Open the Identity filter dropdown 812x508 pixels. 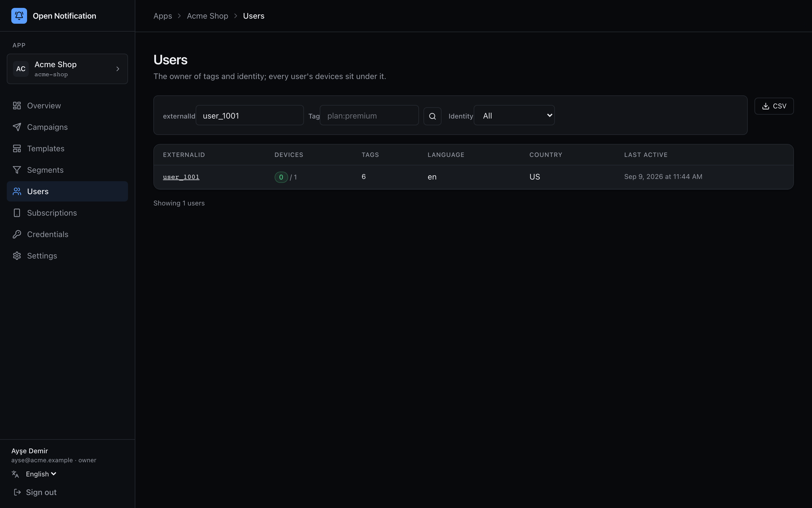(514, 115)
